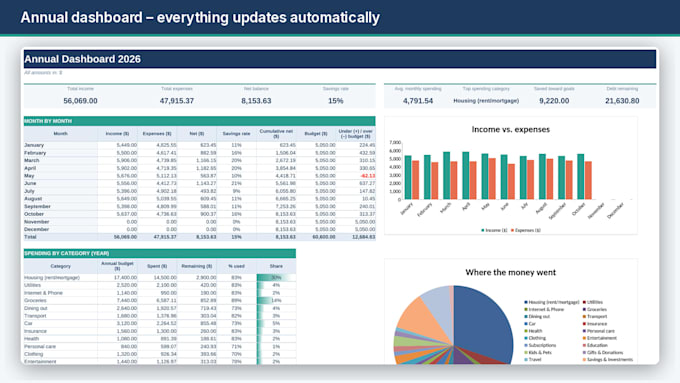Image resolution: width=680 pixels, height=383 pixels.
Task: Select Debt remaining value 21,630.80
Action: pos(622,101)
